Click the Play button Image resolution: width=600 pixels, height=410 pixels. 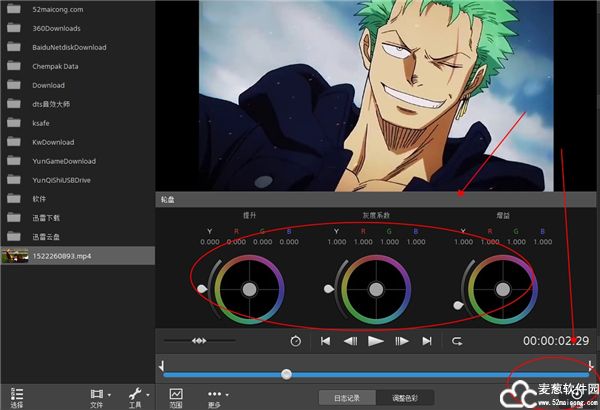(375, 341)
